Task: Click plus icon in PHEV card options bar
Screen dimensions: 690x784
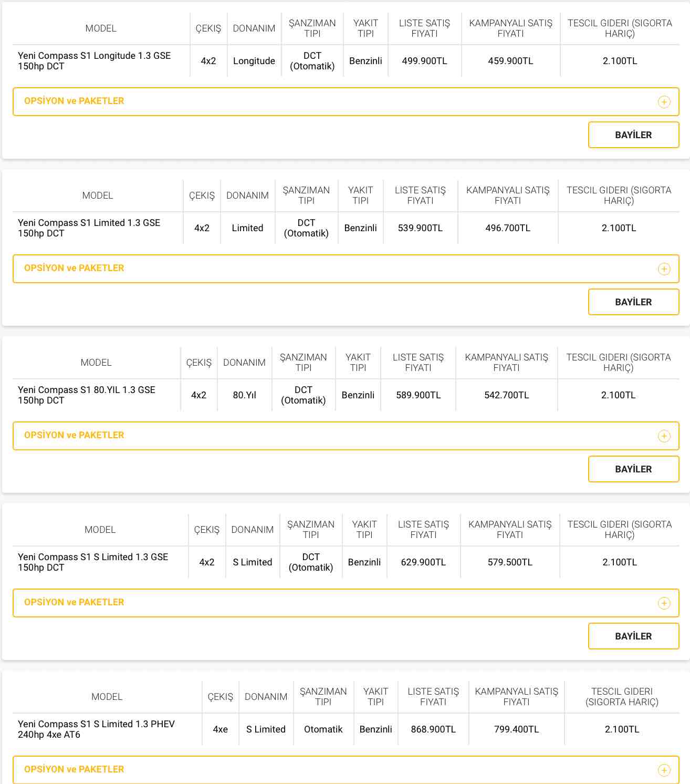Action: (664, 770)
